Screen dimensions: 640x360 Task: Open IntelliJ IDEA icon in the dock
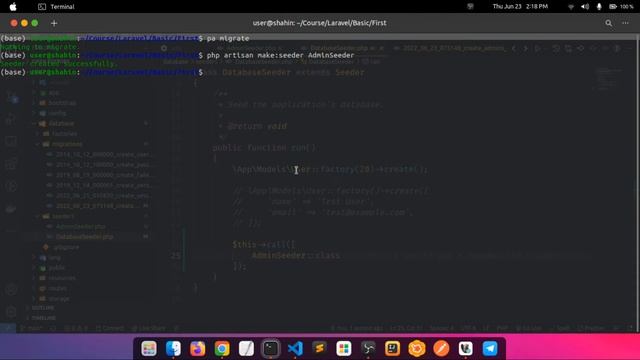click(392, 349)
